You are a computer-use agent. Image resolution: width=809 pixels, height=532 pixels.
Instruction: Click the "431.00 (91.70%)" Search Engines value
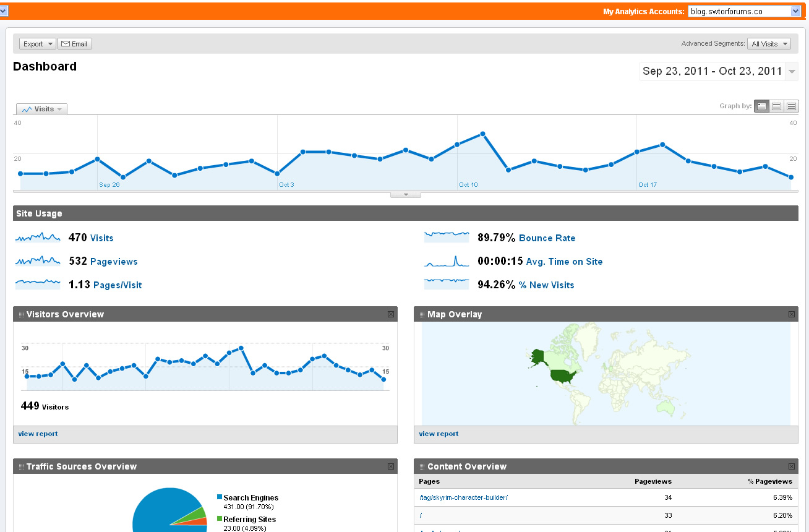tap(249, 507)
